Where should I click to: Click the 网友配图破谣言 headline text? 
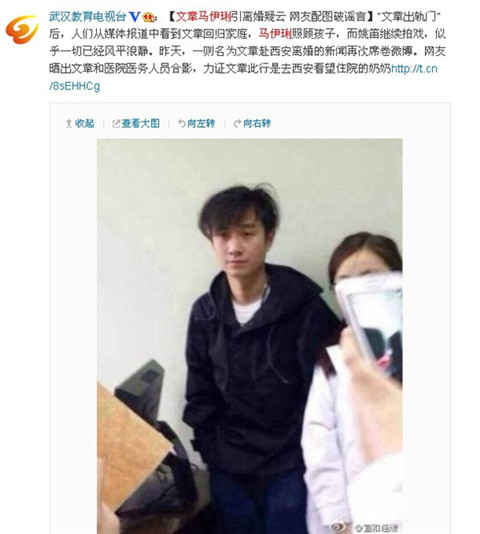point(328,16)
